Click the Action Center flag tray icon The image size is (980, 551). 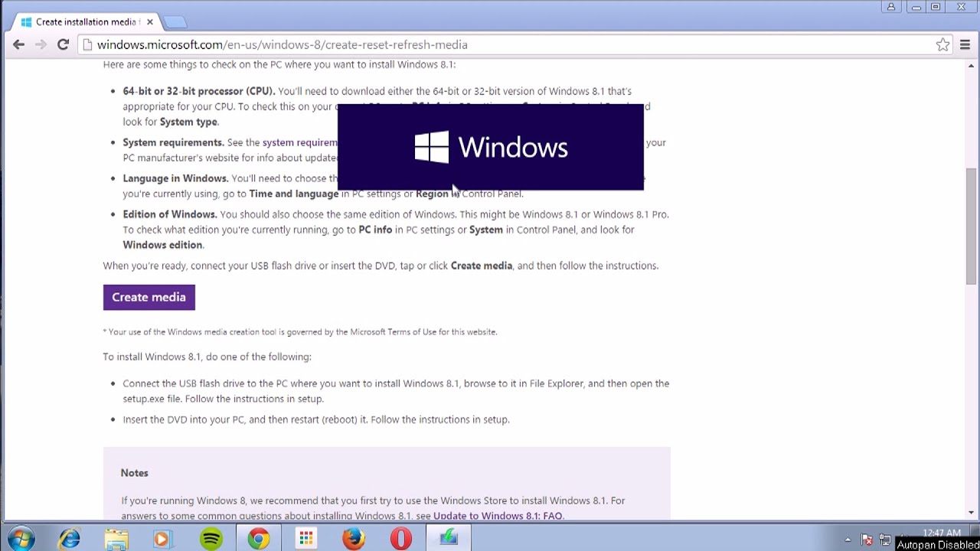pyautogui.click(x=867, y=540)
